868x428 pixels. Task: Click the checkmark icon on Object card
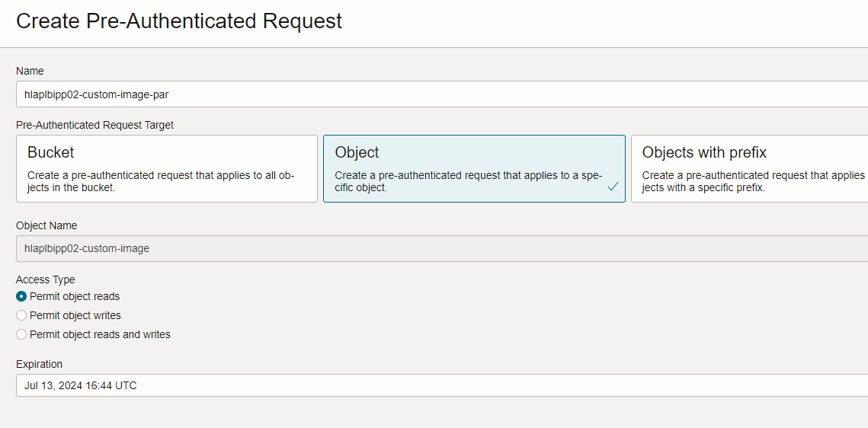pyautogui.click(x=613, y=187)
